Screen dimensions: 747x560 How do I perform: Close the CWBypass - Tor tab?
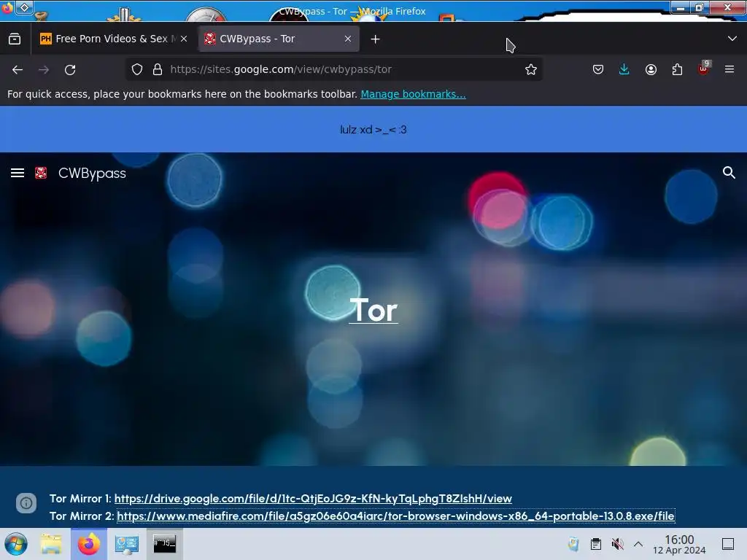coord(348,39)
